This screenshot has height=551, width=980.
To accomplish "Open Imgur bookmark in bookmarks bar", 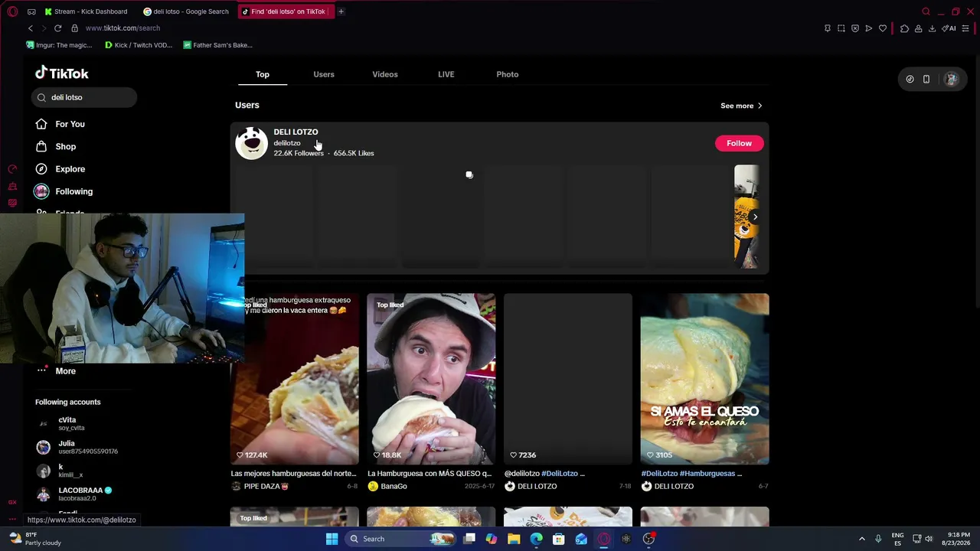I will click(x=59, y=45).
